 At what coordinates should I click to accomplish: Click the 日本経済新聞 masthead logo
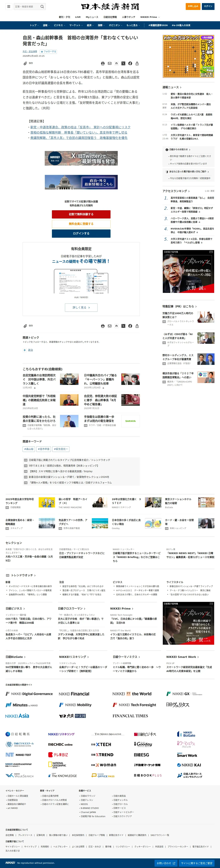[x=110, y=6]
